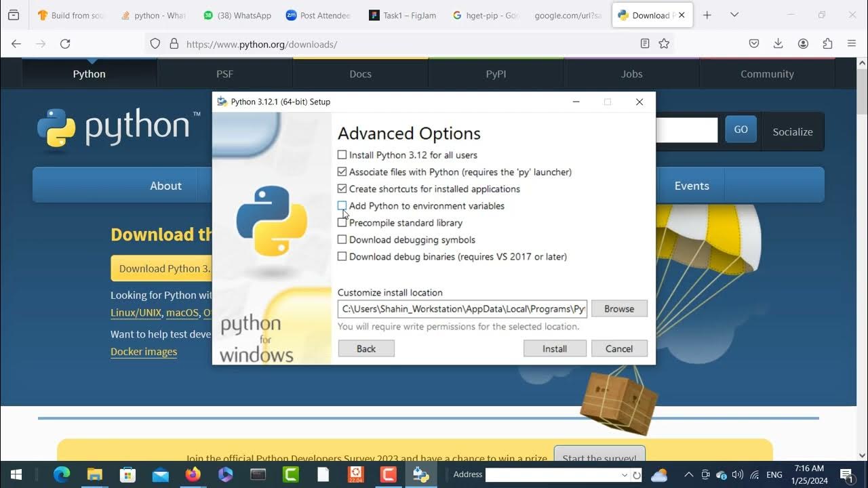Switch to Firefox in the taskbar

coord(193,474)
